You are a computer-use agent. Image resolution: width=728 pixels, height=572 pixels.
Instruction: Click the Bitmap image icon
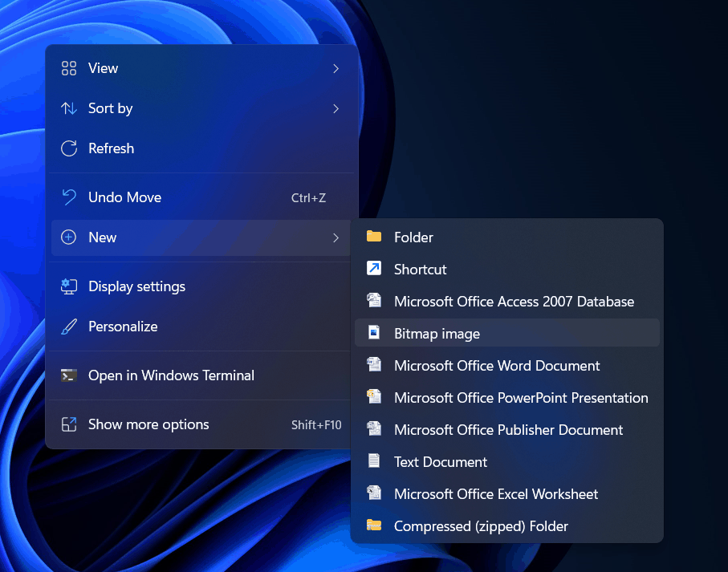(x=374, y=332)
